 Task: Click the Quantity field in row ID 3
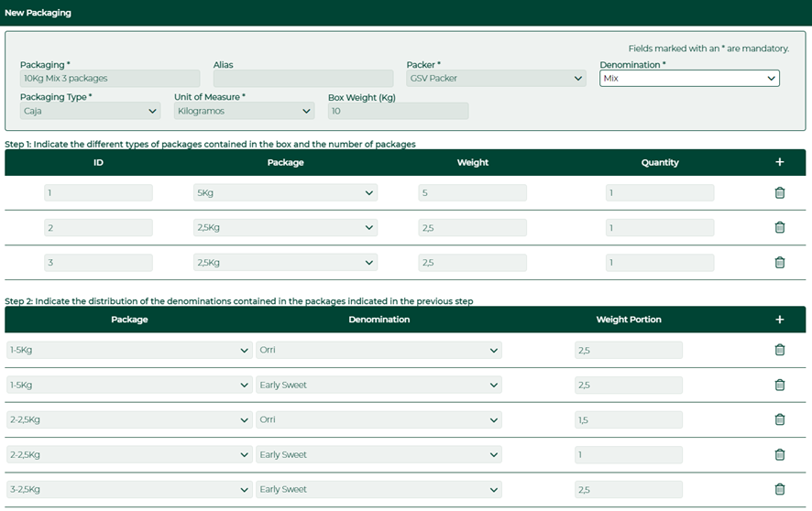point(660,263)
